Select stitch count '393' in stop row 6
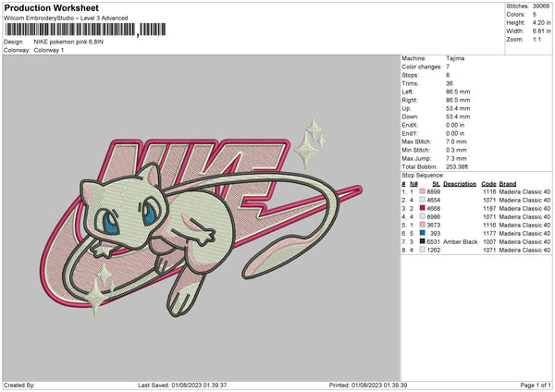The width and height of the screenshot is (555, 392). (436, 234)
